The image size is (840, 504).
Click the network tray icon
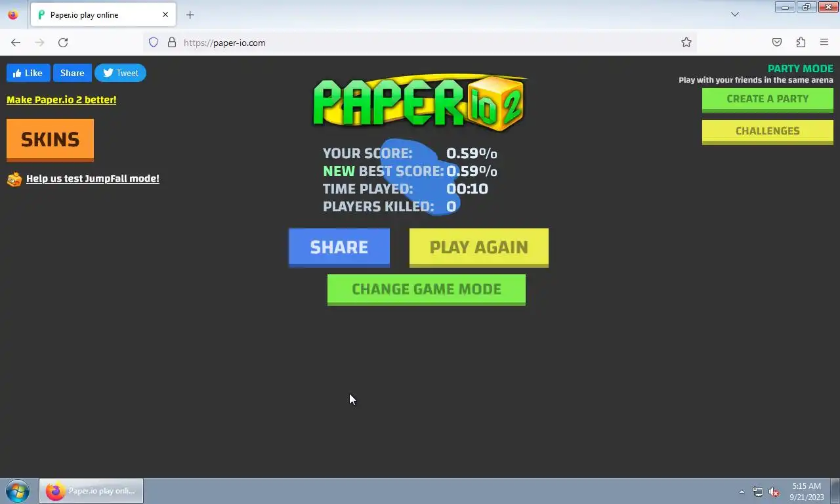click(x=758, y=492)
